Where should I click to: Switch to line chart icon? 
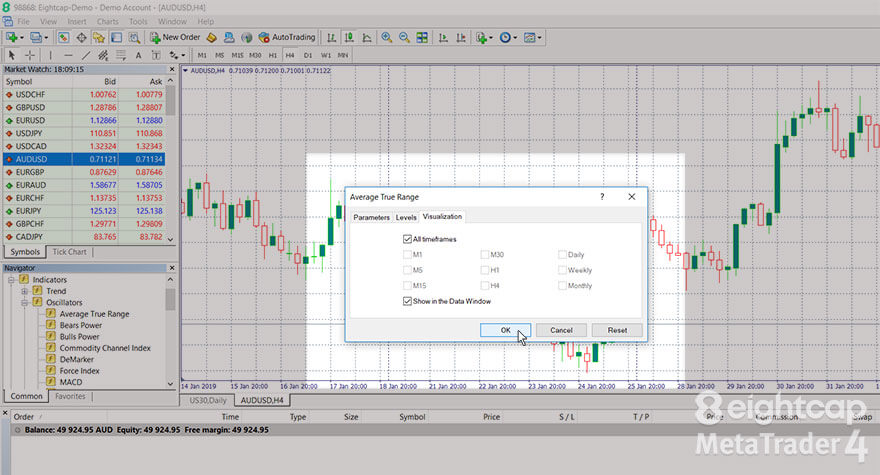tap(366, 38)
